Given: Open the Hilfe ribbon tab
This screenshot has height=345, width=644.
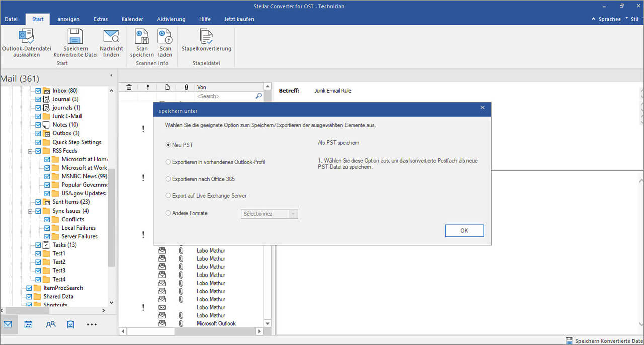Looking at the screenshot, I should click(x=205, y=19).
